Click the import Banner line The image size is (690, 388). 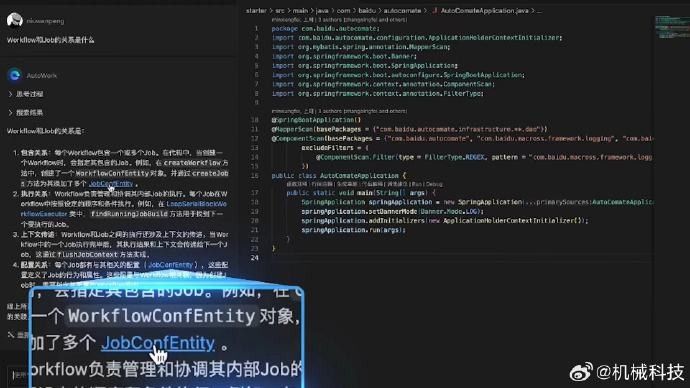click(344, 56)
